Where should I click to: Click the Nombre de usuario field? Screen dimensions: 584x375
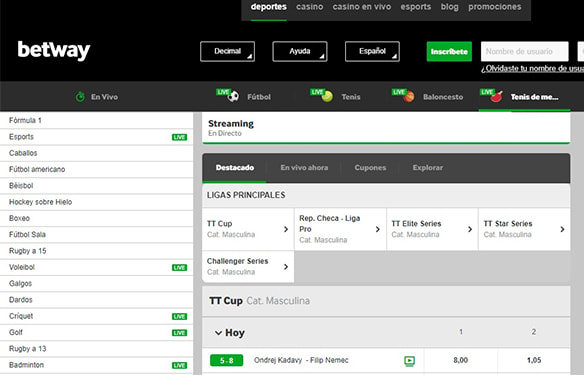point(524,51)
